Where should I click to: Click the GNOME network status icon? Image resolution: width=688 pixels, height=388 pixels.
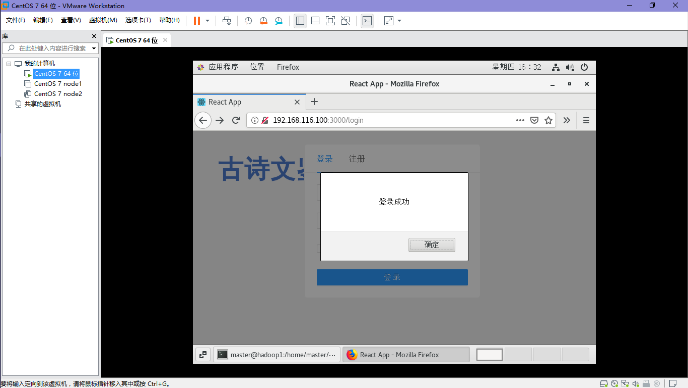[x=555, y=67]
